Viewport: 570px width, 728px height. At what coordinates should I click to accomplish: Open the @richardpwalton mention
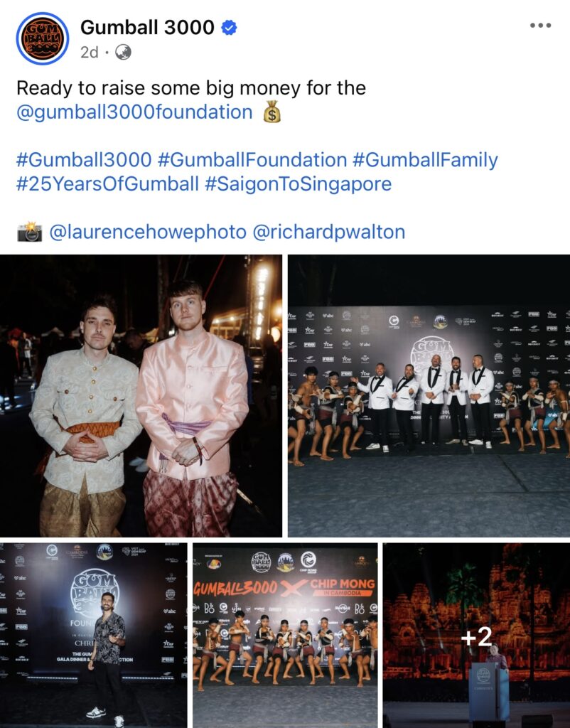pyautogui.click(x=328, y=232)
